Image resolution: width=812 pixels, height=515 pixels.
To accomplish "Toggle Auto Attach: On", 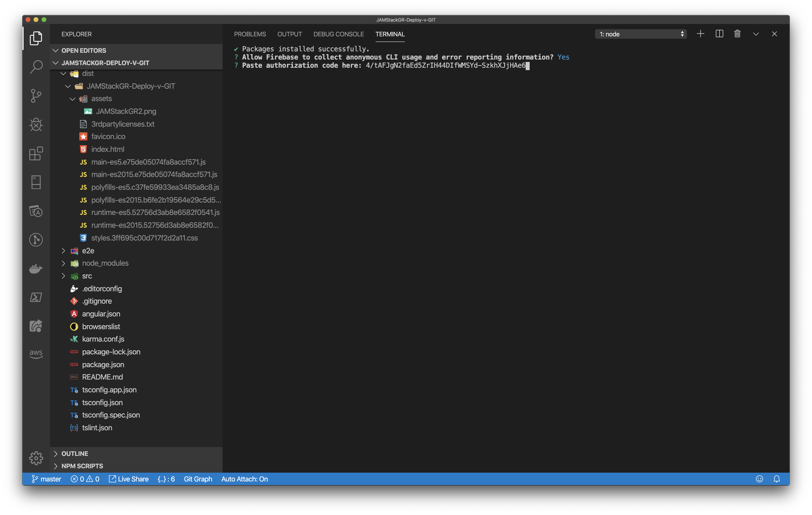I will (245, 479).
